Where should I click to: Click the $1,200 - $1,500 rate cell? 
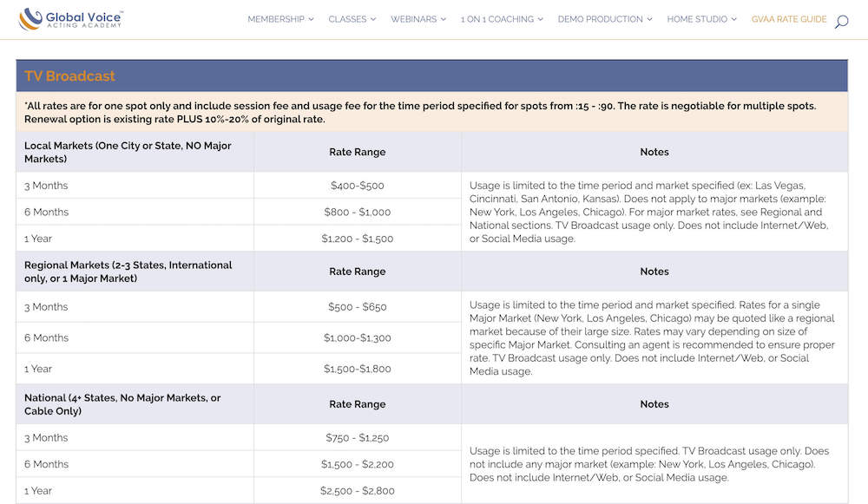357,239
